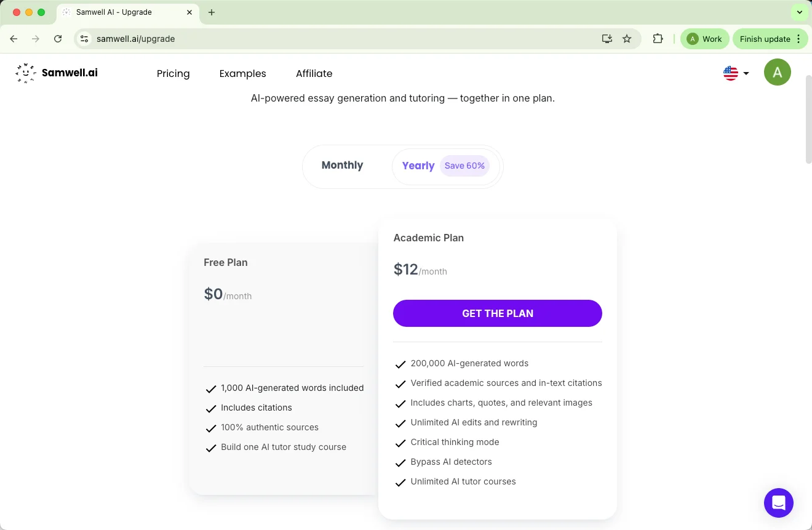This screenshot has height=530, width=812.
Task: Click the view site information icon
Action: pos(85,39)
